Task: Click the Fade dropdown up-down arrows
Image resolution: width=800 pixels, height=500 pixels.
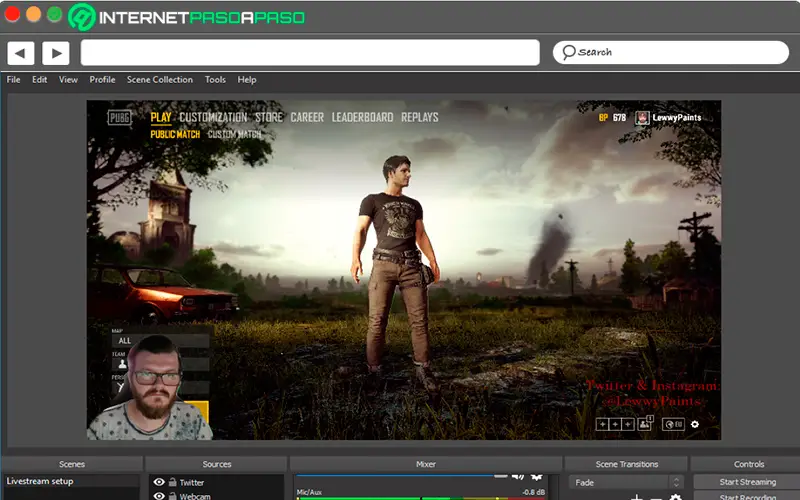Action: (676, 483)
